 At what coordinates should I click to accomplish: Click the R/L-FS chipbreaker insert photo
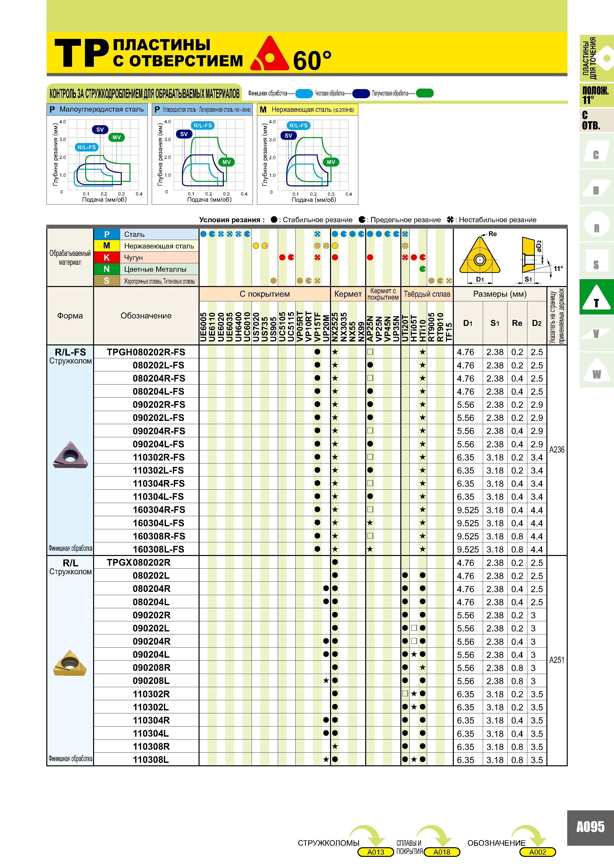pyautogui.click(x=70, y=455)
